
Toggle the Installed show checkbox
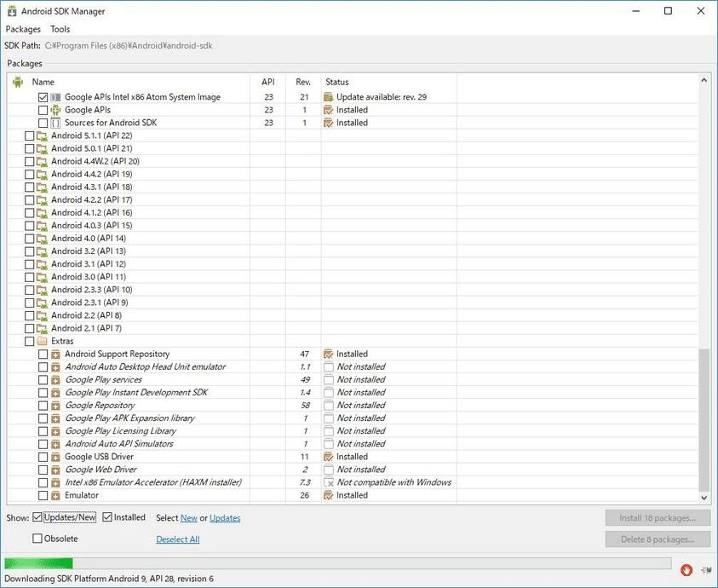click(107, 517)
